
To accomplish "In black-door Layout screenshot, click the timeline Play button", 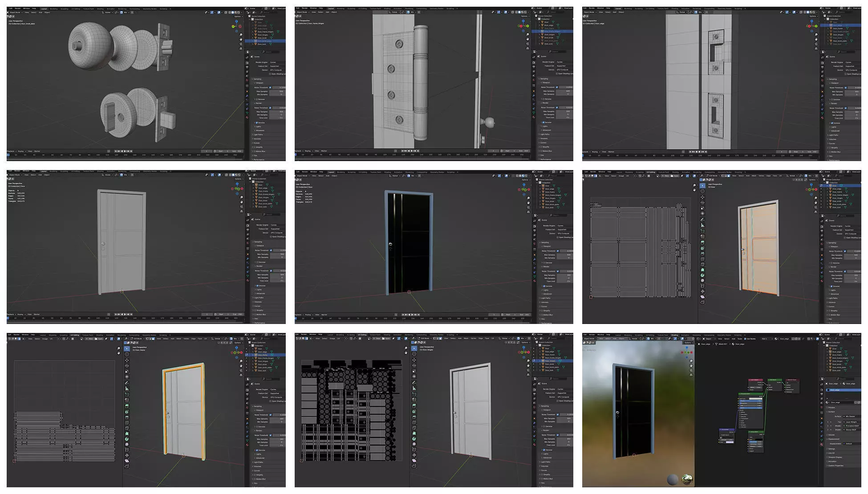I will 413,315.
